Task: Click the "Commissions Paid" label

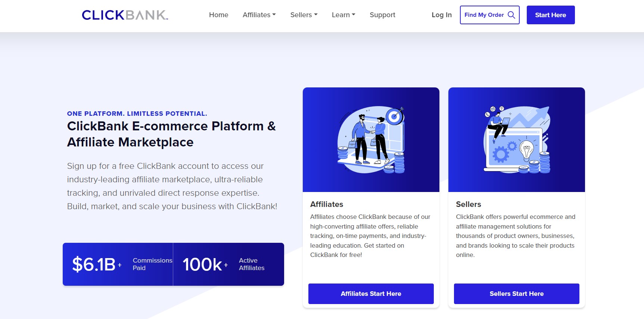Action: tap(152, 264)
